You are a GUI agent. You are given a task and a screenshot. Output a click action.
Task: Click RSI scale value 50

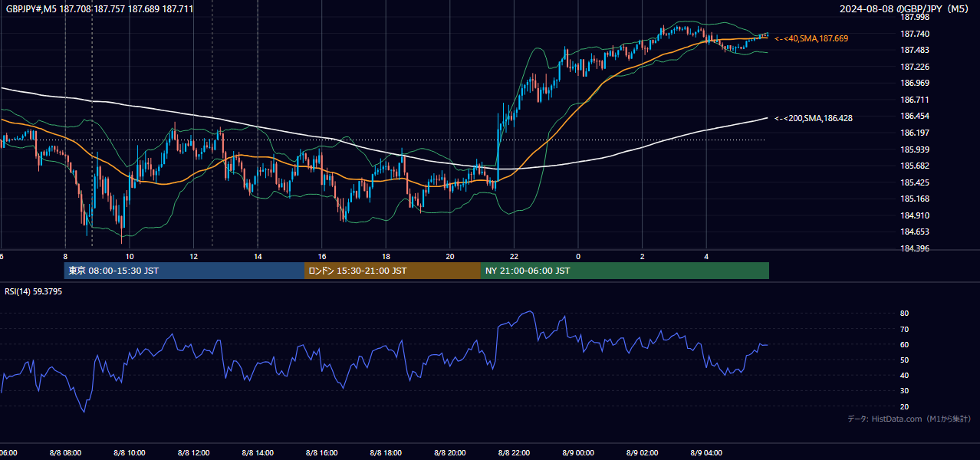click(x=904, y=360)
